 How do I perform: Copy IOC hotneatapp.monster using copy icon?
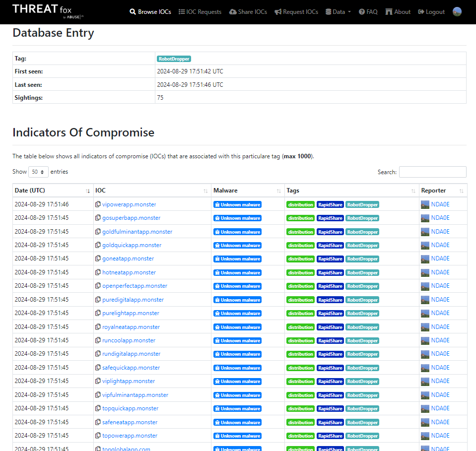coord(98,272)
